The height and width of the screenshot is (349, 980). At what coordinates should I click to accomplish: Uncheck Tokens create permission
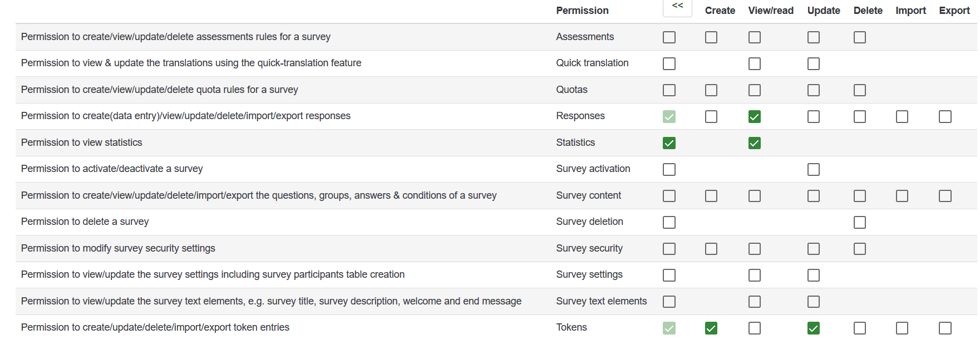pos(711,328)
